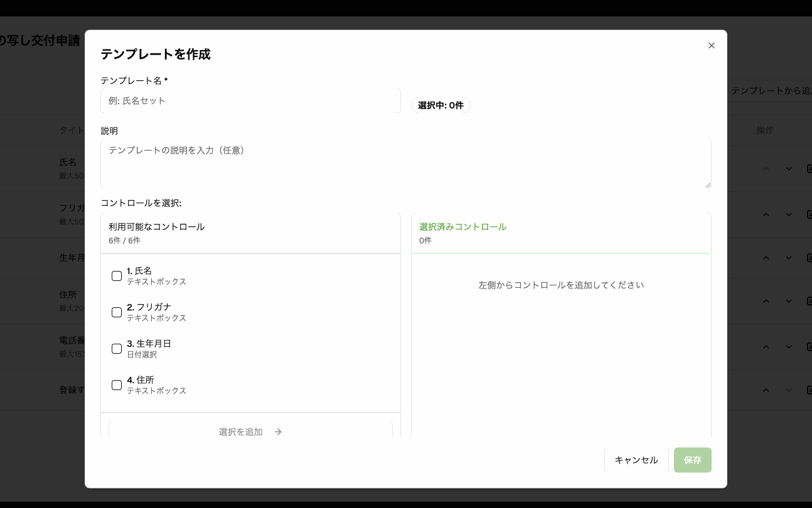Click the 日付選択 subtitle under 3. 生年月日
Screen dimensions: 812x508
tap(142, 354)
